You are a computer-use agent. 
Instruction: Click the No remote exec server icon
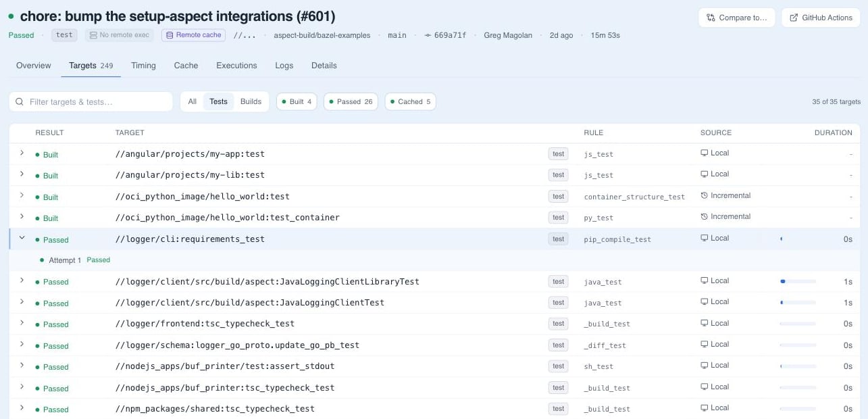coord(93,35)
